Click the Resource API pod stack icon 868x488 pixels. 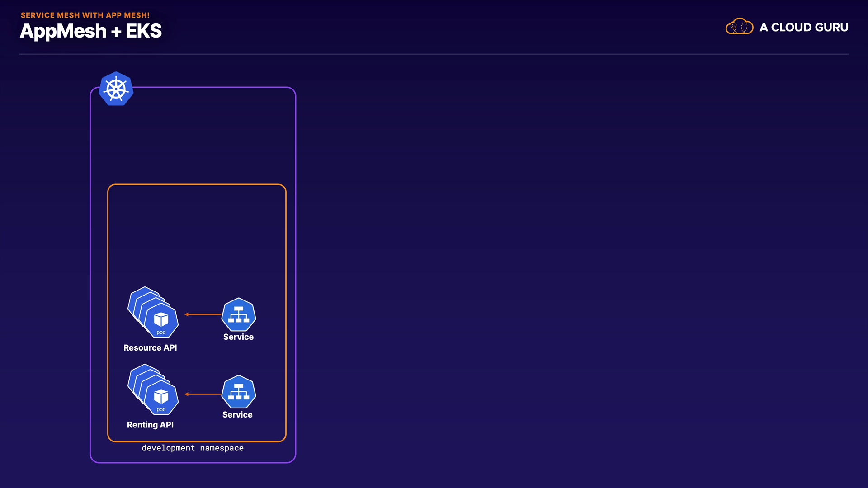point(153,312)
